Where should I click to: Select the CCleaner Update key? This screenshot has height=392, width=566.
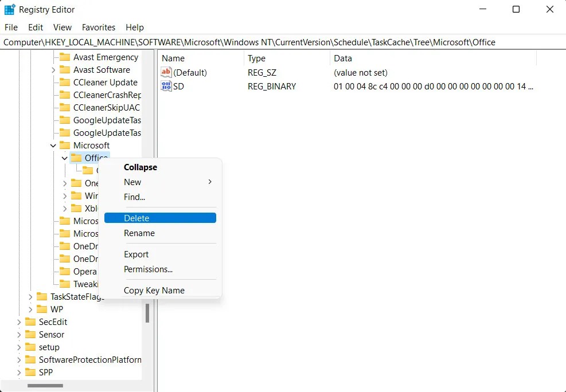102,82
